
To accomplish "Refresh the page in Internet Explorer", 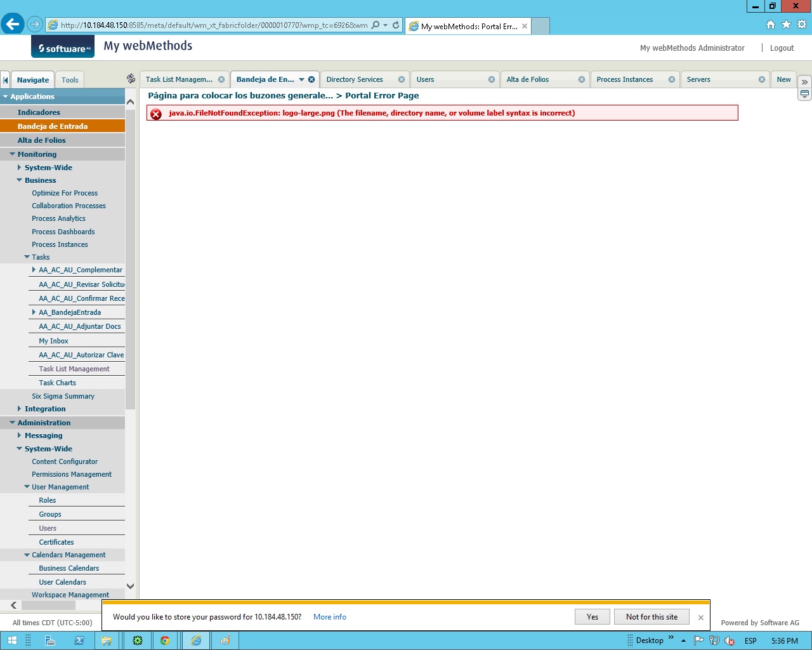I will 396,25.
